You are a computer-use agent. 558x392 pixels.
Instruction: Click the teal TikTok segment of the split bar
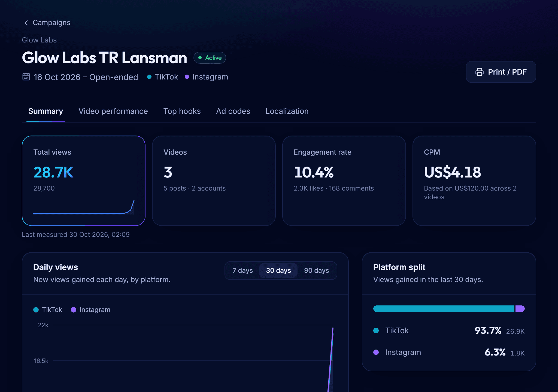click(444, 309)
